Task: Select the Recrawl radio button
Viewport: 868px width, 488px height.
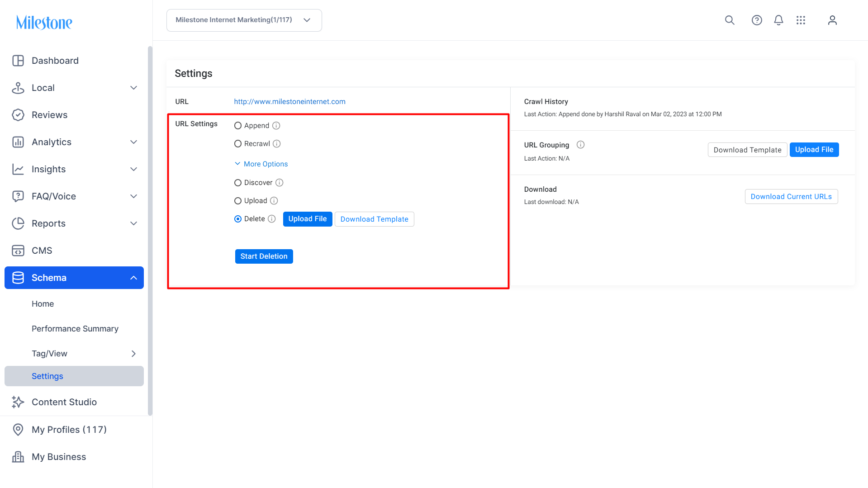Action: (x=238, y=144)
